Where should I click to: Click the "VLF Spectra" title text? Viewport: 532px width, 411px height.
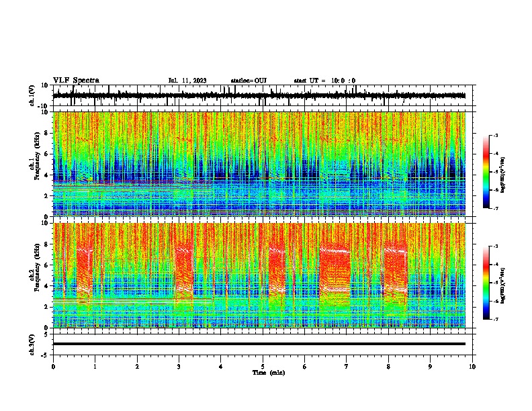76,81
